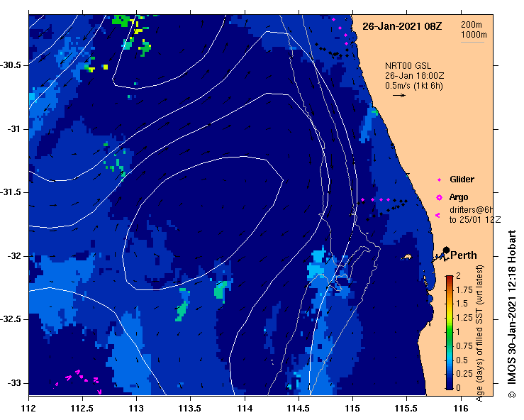
Task: Click the 'to 25/01 12Z' text
Action: click(474, 220)
